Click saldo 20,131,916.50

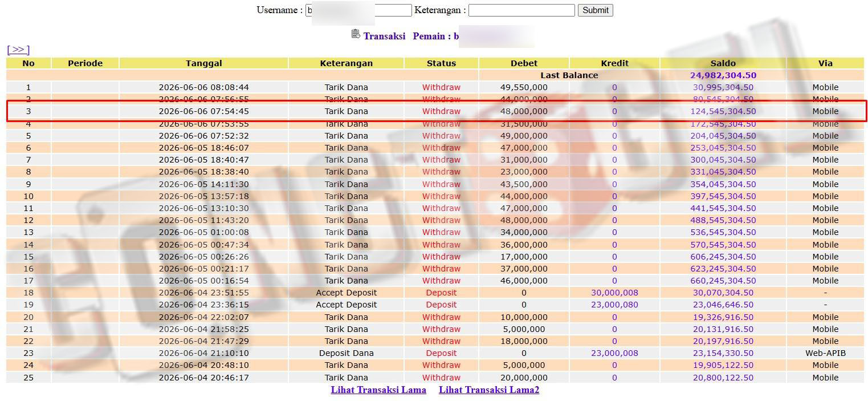click(723, 329)
